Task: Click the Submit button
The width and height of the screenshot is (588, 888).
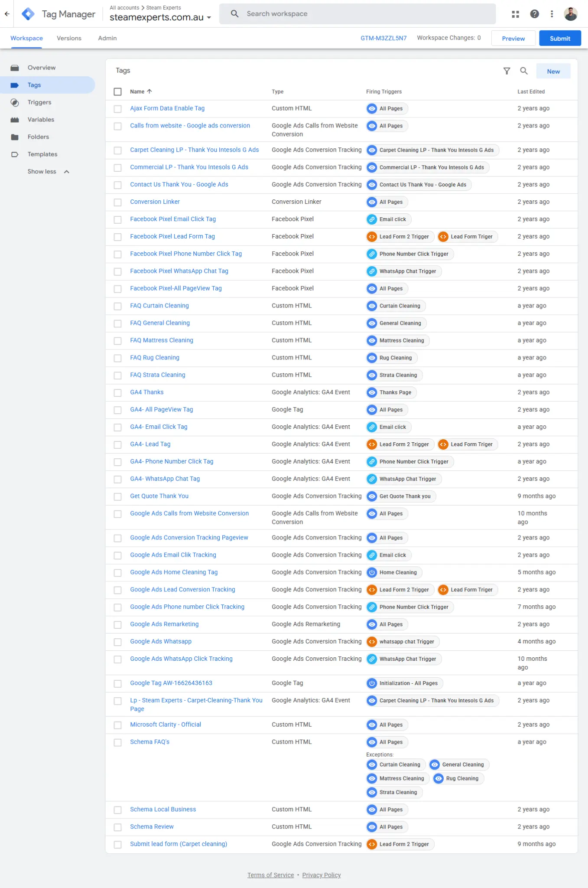Action: point(560,38)
